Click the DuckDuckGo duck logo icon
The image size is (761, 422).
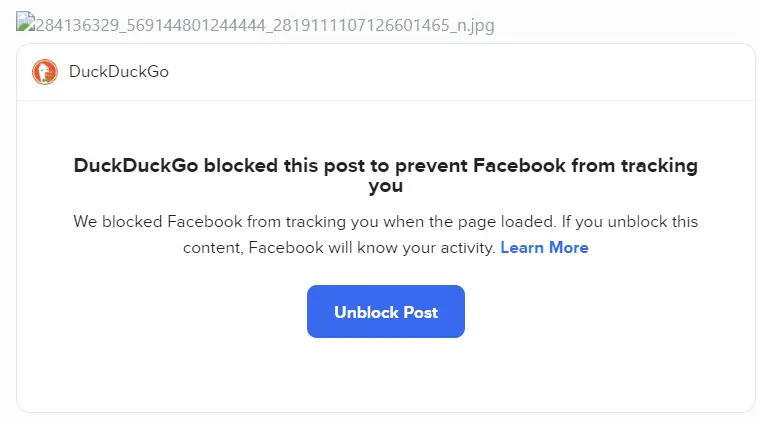(45, 72)
